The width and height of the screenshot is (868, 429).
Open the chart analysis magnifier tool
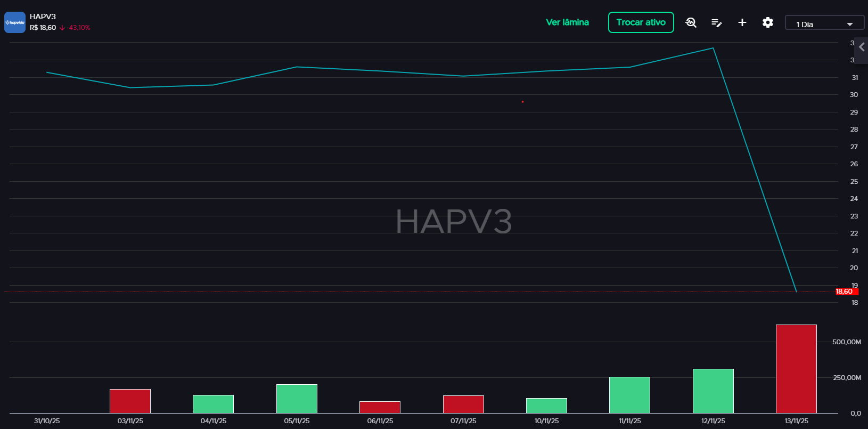[691, 22]
